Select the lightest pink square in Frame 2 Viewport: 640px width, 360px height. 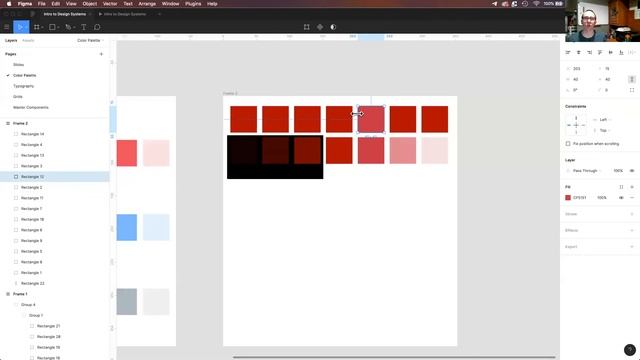pos(435,151)
